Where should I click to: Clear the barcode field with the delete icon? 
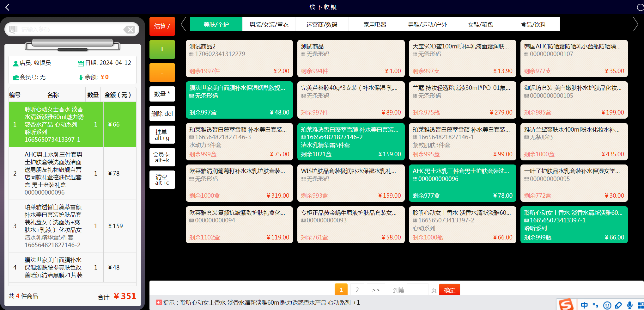[x=129, y=29]
